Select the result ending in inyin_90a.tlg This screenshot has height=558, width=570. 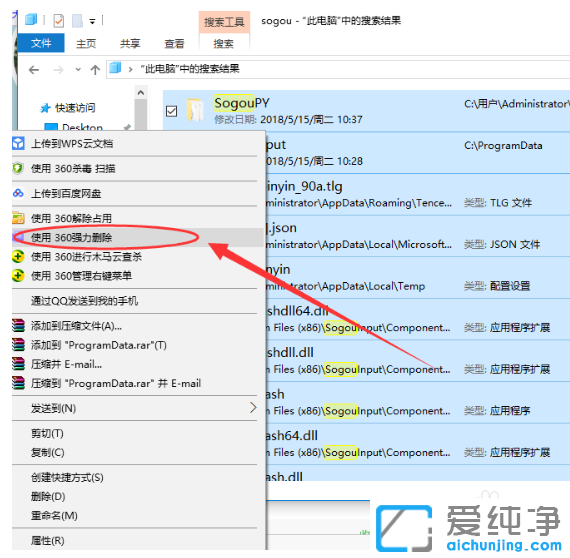pyautogui.click(x=304, y=186)
